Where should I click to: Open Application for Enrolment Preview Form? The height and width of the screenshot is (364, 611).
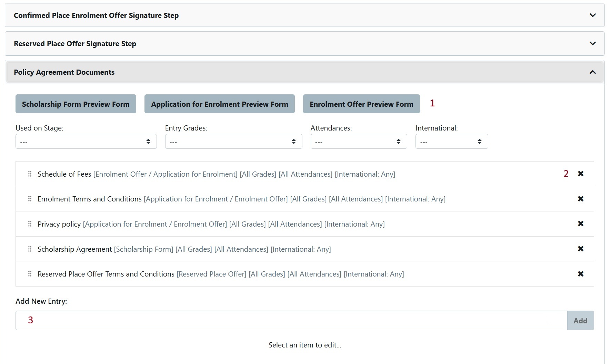(x=219, y=104)
